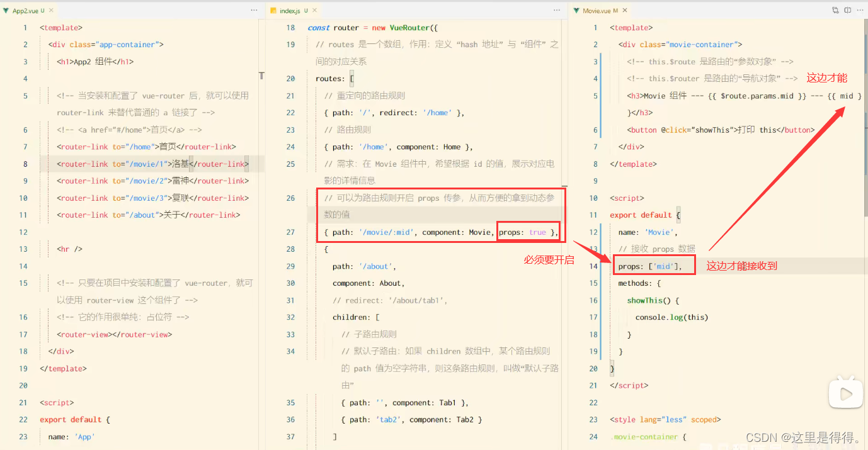Click the Vue file icon on Movie.vue tab

tap(576, 11)
